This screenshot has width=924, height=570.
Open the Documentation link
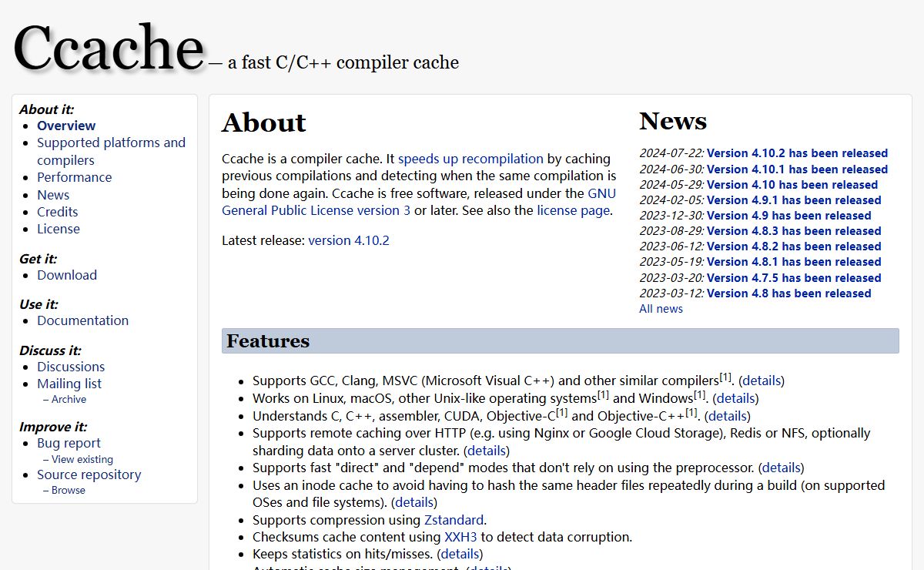pos(82,320)
